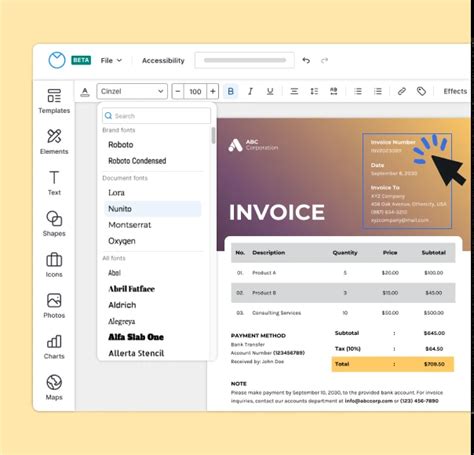Open the Effects options
474x455 pixels.
(455, 91)
